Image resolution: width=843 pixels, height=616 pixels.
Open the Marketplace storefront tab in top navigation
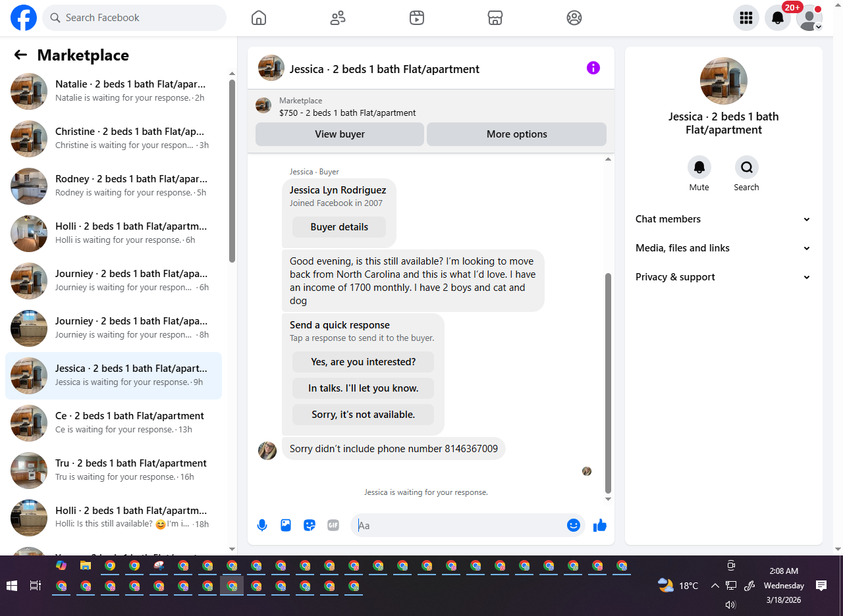coord(495,18)
